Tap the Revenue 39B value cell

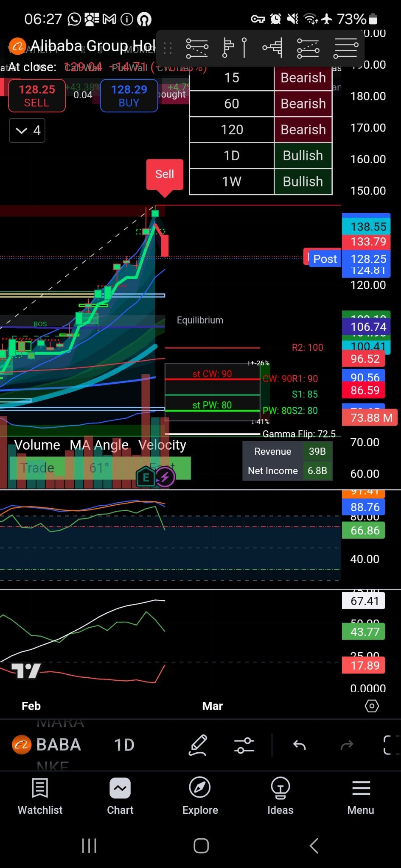click(x=317, y=451)
